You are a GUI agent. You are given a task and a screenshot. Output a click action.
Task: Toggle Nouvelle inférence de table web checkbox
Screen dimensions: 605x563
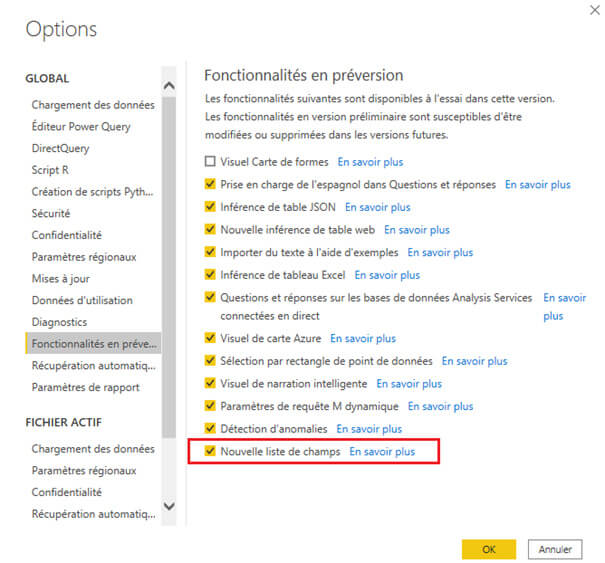point(210,229)
